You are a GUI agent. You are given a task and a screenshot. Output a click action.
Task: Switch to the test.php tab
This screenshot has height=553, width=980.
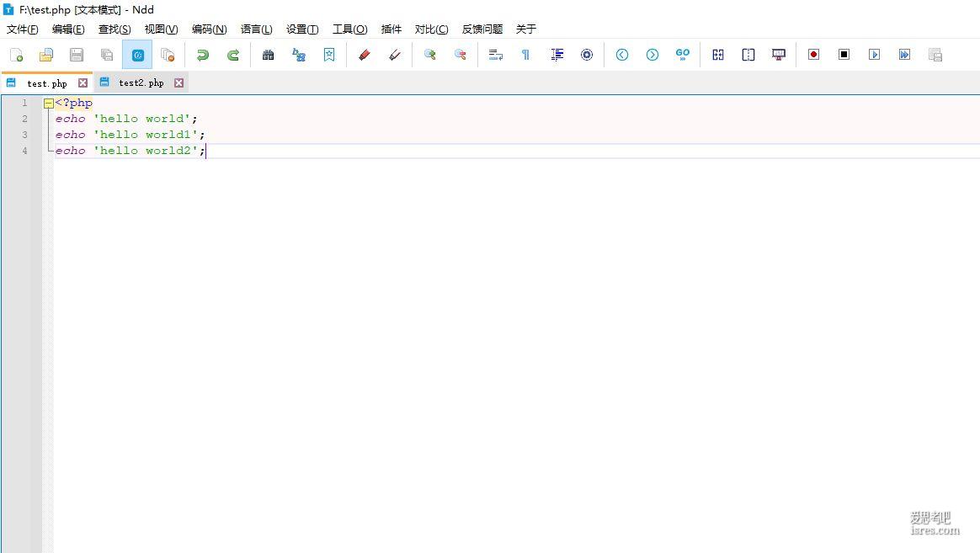pyautogui.click(x=47, y=83)
